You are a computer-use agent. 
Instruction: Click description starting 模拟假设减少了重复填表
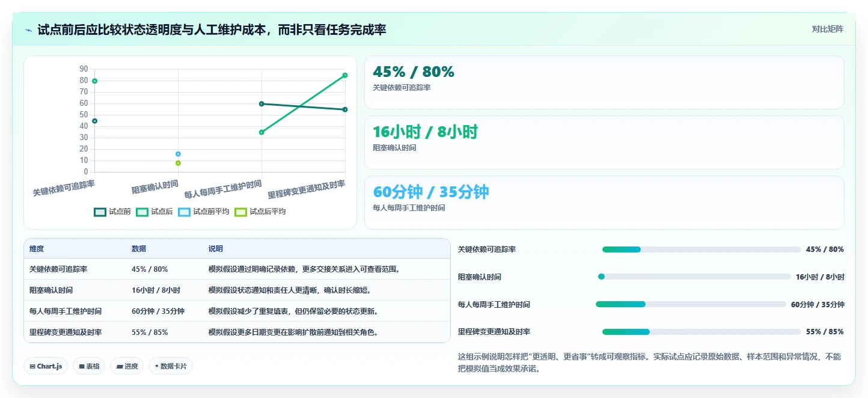tap(293, 311)
